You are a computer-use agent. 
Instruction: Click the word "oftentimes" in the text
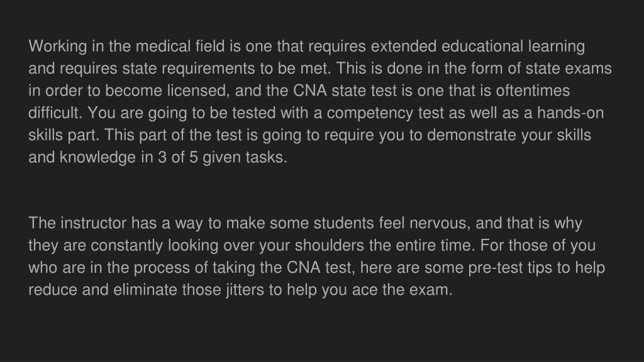point(533,90)
